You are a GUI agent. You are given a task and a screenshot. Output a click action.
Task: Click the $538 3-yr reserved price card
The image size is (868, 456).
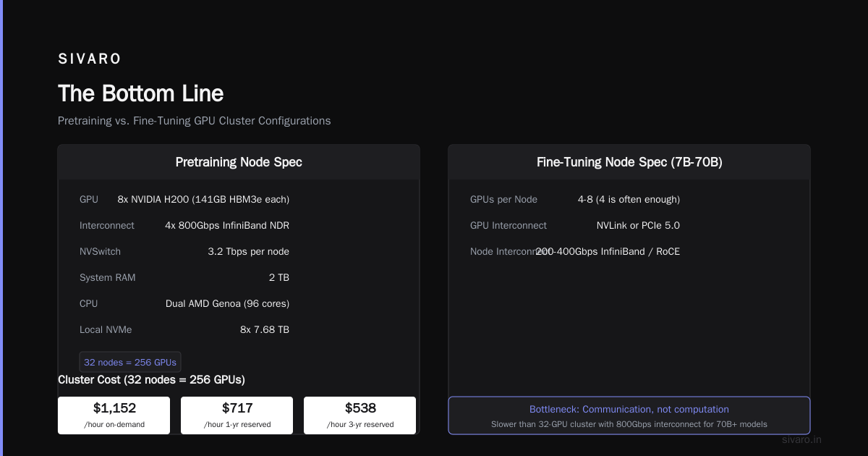(359, 415)
